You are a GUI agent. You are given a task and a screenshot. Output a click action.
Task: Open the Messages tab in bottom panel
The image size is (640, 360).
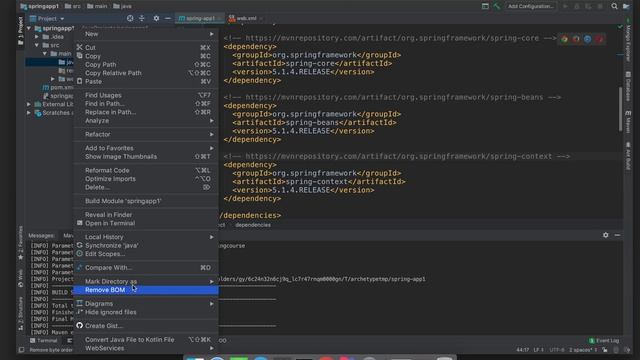(41, 236)
